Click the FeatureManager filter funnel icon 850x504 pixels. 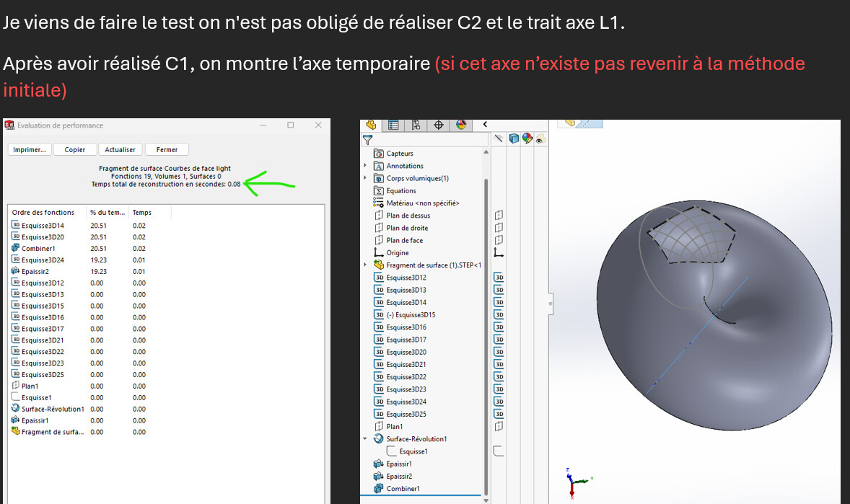tap(367, 140)
